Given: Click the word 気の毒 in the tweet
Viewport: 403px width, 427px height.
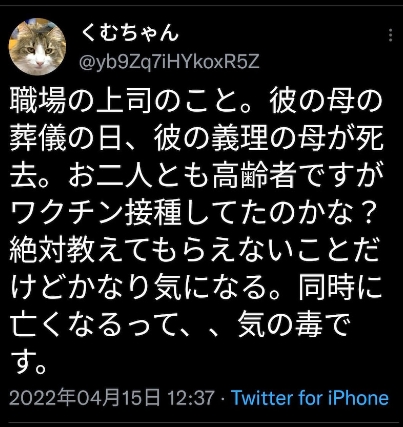Looking at the screenshot, I should coord(280,325).
